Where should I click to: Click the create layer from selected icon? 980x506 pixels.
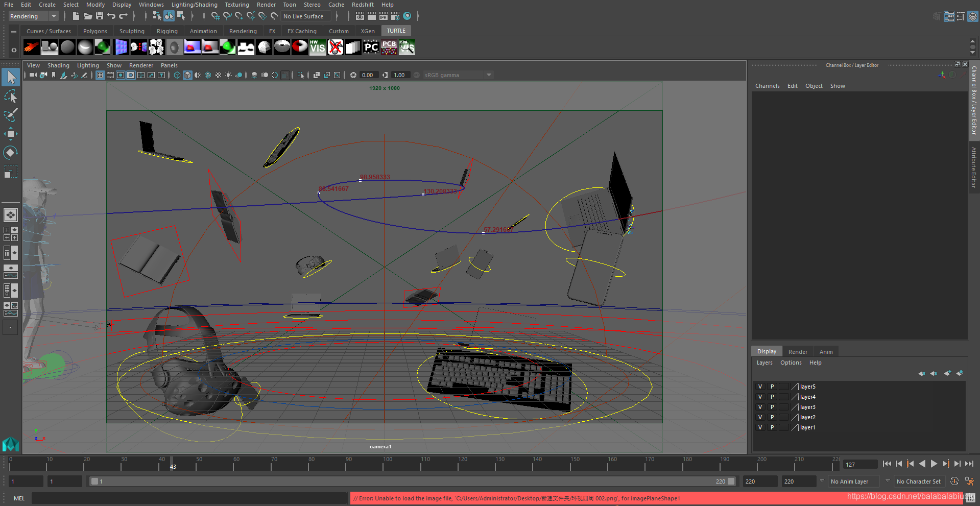tap(960, 373)
